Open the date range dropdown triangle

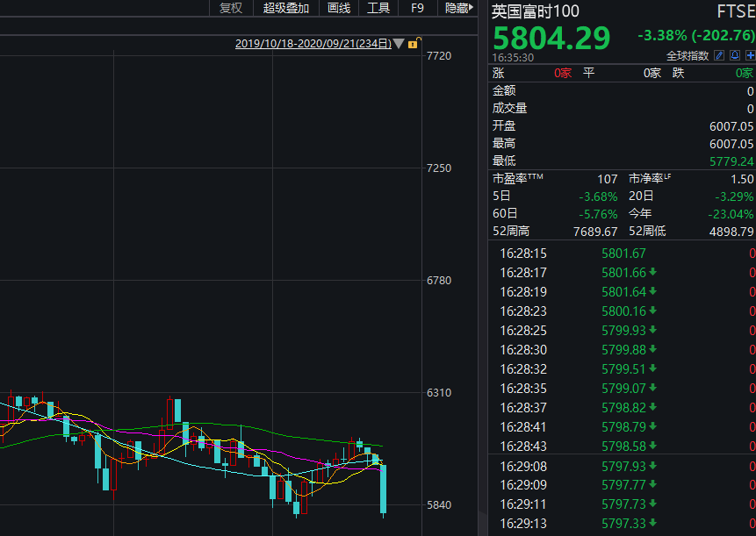[x=399, y=44]
